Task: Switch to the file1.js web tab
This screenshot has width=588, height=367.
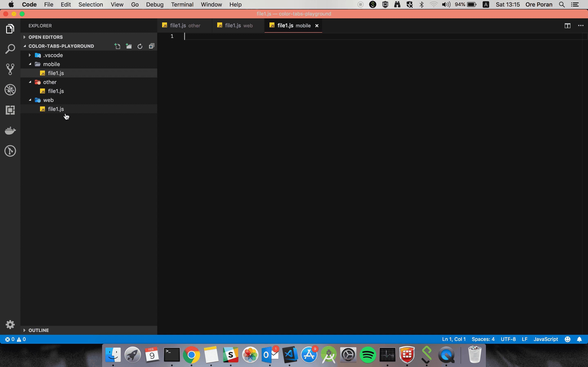Action: [238, 26]
